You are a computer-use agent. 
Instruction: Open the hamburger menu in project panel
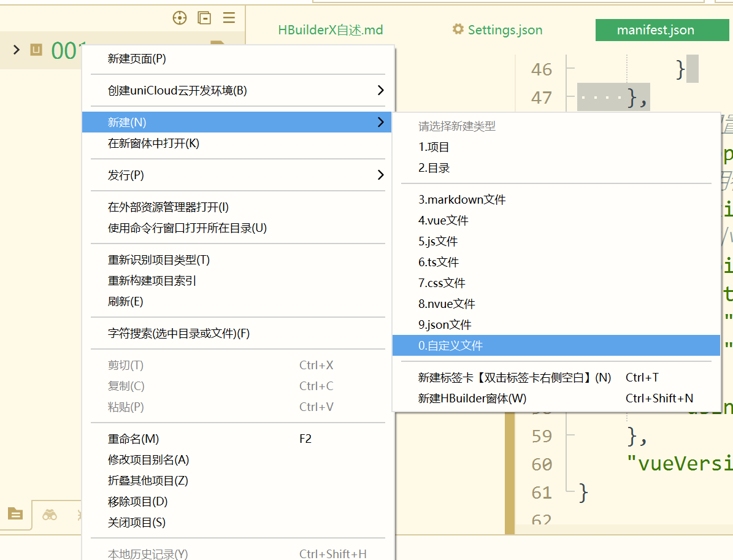(x=229, y=18)
